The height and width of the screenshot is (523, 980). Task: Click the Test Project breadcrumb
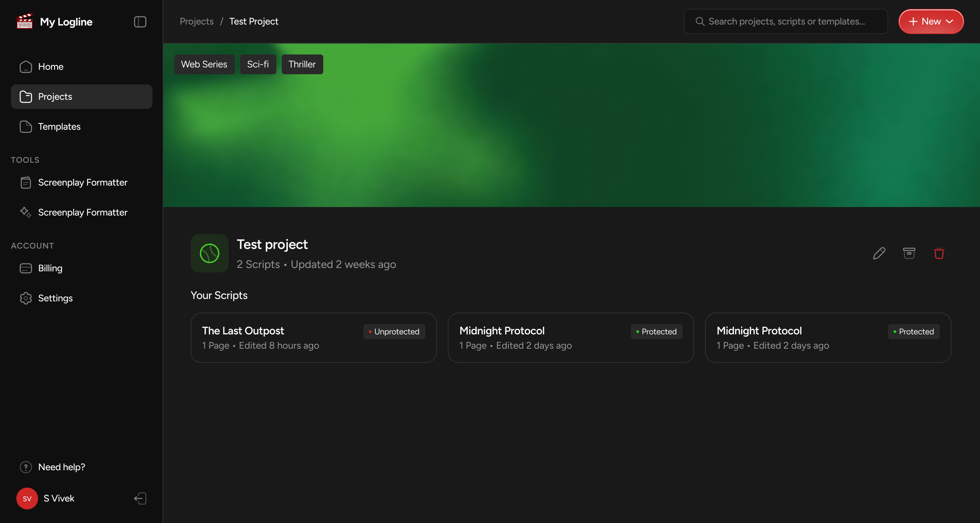254,21
